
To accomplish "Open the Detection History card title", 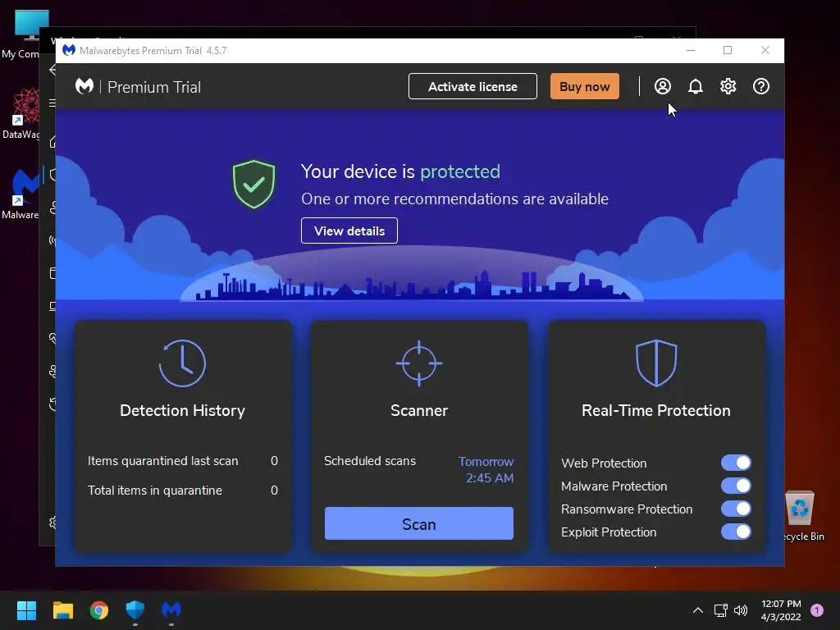I will (x=182, y=410).
